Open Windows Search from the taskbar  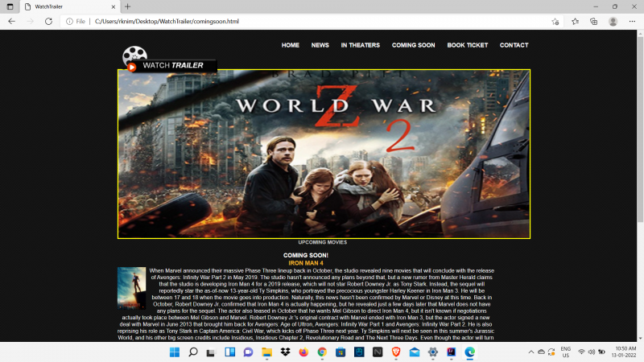(193, 352)
